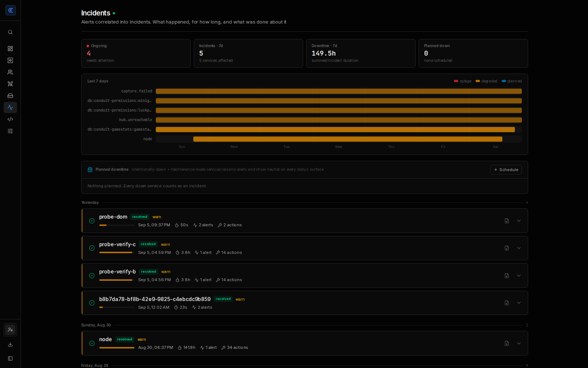The height and width of the screenshot is (368, 588).
Task: Click the resolved badge on probe-dom
Action: [140, 217]
